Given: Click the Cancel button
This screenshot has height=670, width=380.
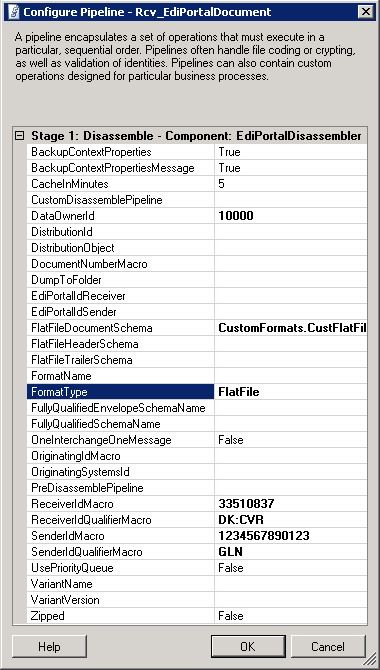Looking at the screenshot, I should (x=328, y=646).
